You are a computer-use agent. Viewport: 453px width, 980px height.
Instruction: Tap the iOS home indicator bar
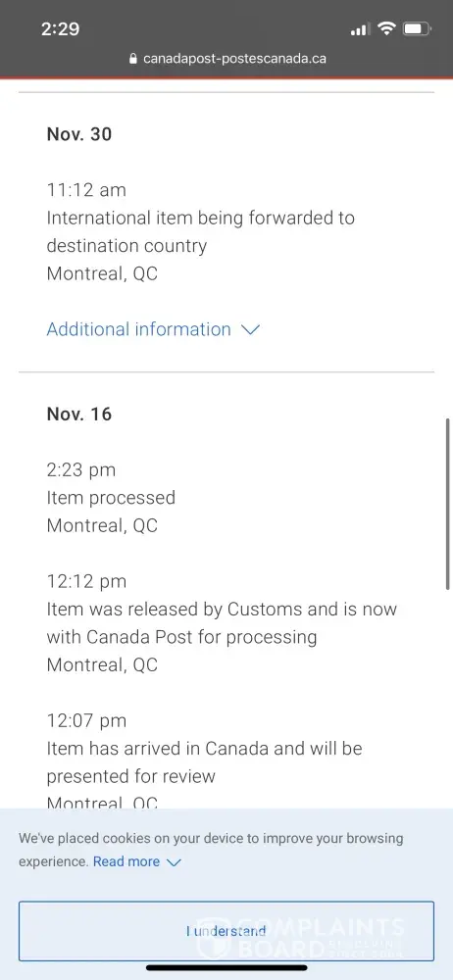226,968
